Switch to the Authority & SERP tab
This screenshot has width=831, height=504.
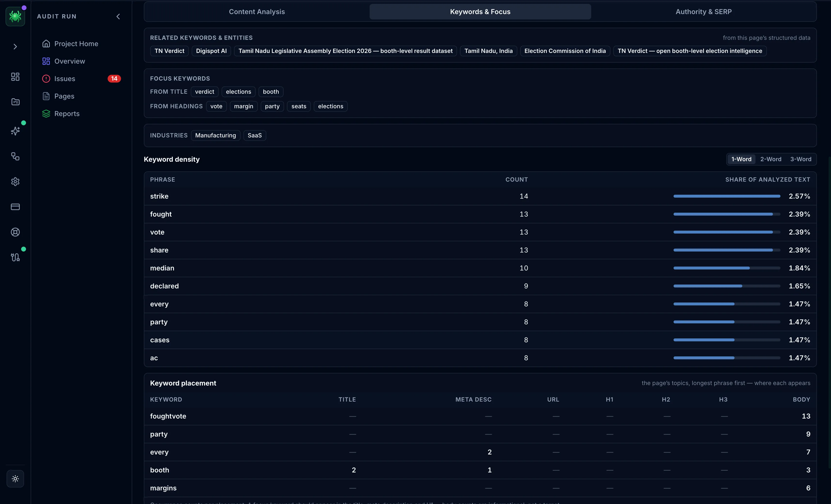click(x=703, y=12)
